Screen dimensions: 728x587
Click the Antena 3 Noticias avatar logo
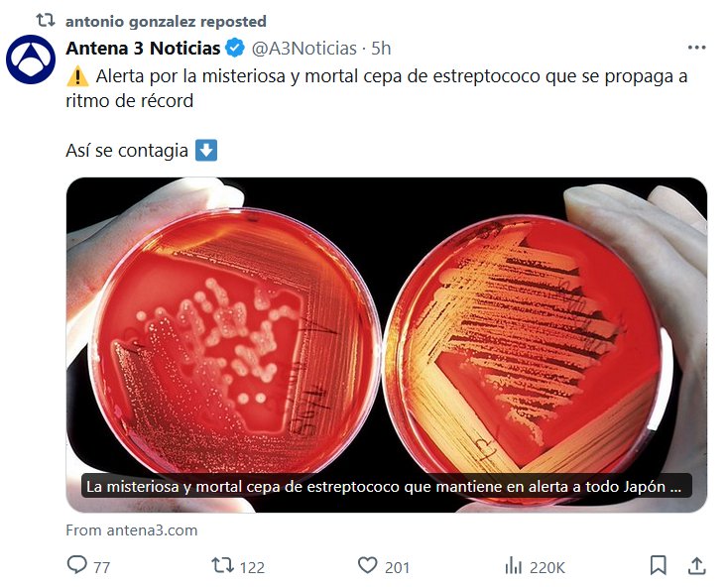31,59
